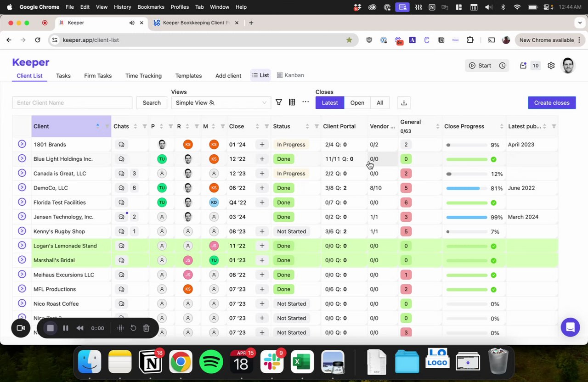Open the Status column filter icon
Image resolution: width=588 pixels, height=382 pixels.
tap(317, 126)
